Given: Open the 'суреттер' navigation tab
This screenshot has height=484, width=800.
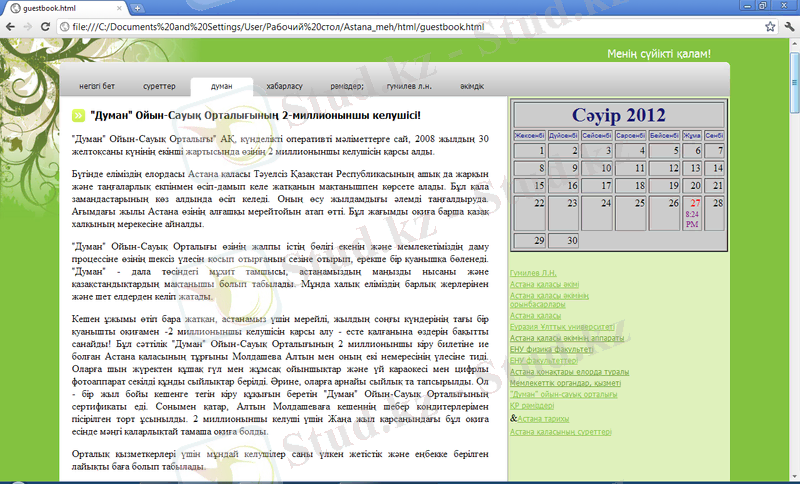Looking at the screenshot, I should click(x=159, y=86).
